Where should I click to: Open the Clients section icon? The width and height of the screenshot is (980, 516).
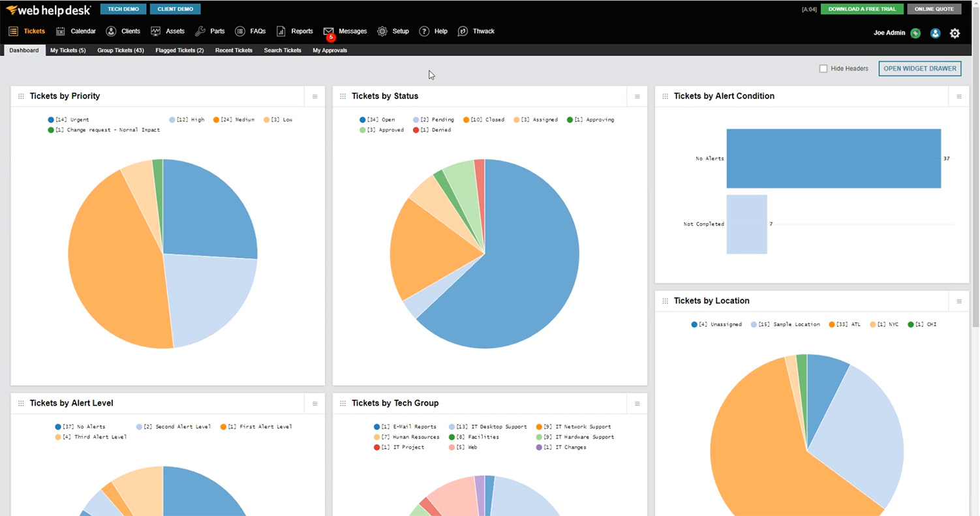coord(111,31)
